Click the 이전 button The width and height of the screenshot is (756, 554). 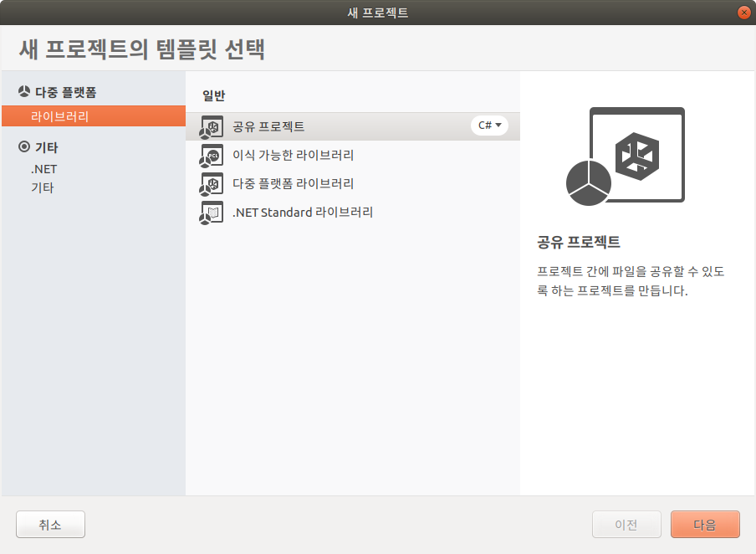click(626, 524)
